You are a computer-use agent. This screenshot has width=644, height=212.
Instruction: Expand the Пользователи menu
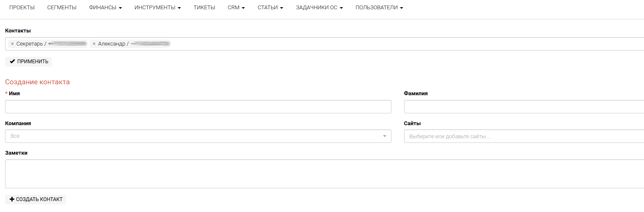coord(379,8)
